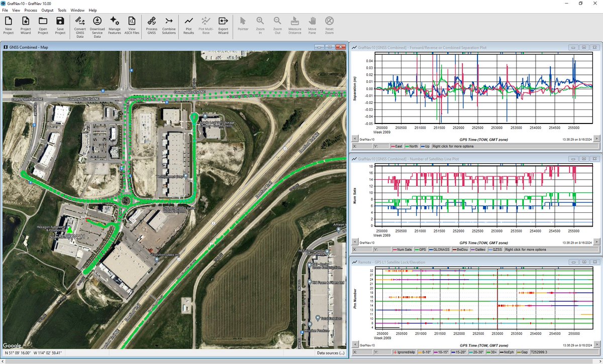Pan Separation plot right with arrow button
Screen dimensions: 603x364
tap(596, 139)
